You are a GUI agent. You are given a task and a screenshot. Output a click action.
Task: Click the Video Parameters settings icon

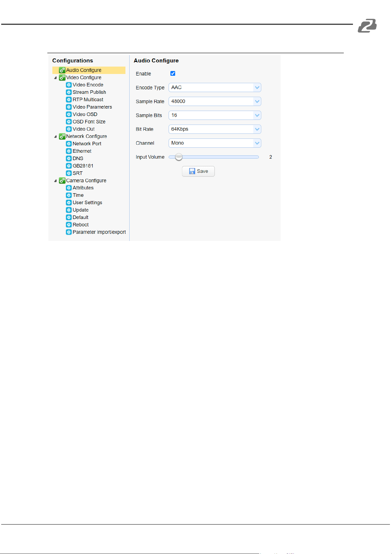tap(69, 107)
